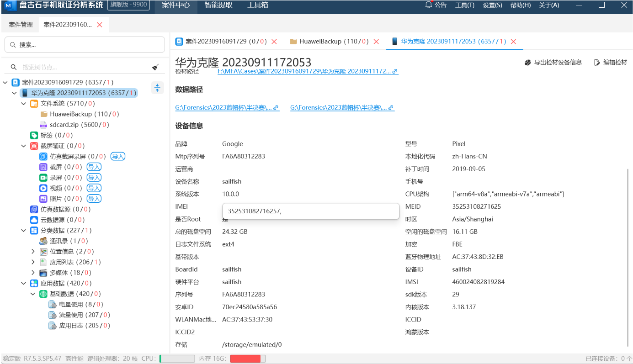Select the sdcard.zip archive node

(x=74, y=125)
